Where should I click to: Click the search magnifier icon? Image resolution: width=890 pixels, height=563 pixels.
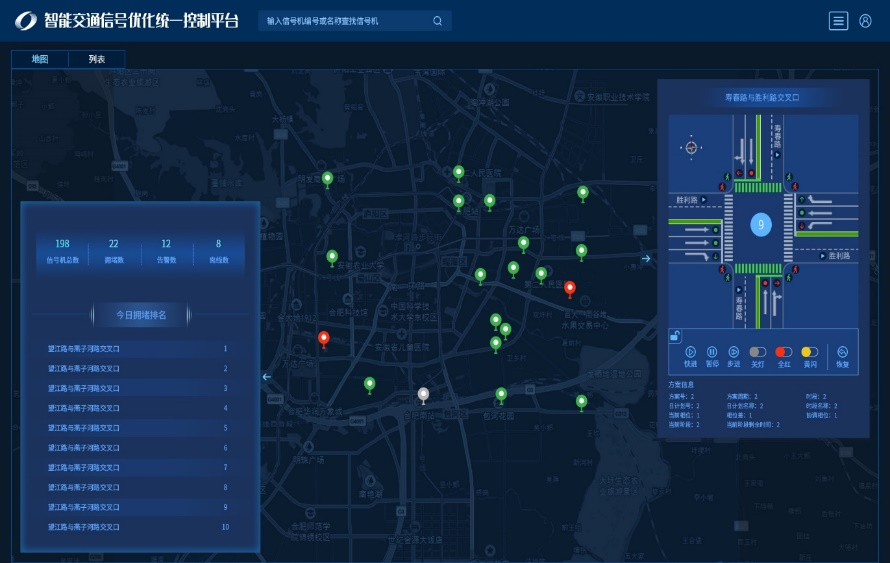[437, 21]
